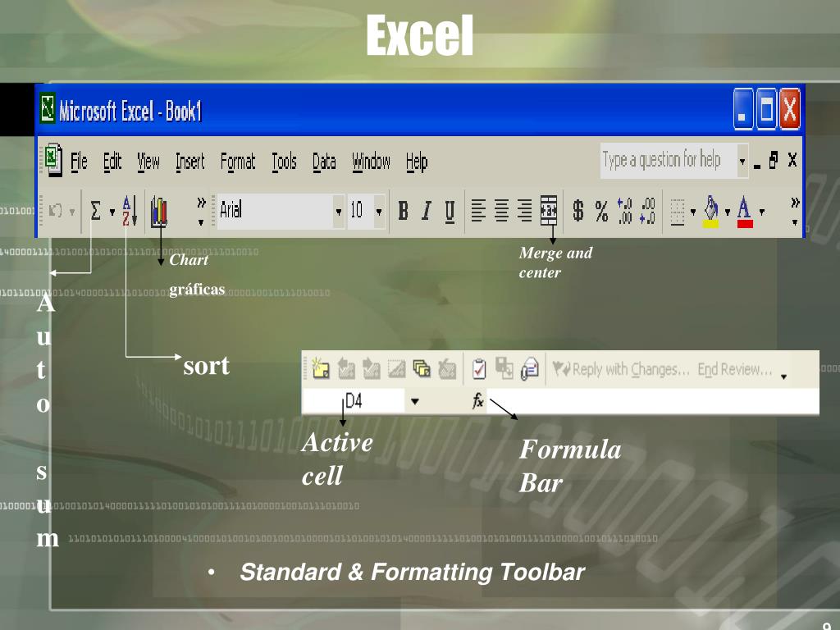Click the Type a question for help box

click(668, 160)
